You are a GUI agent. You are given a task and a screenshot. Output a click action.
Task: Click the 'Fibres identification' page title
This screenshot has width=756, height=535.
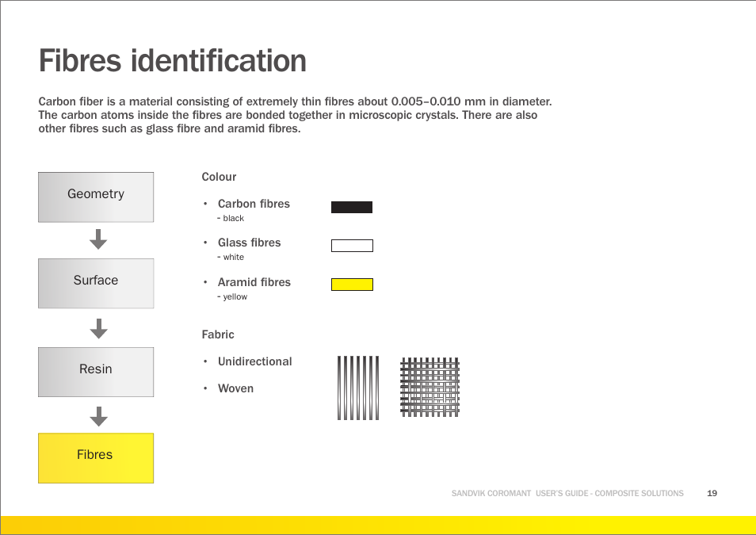(x=173, y=61)
